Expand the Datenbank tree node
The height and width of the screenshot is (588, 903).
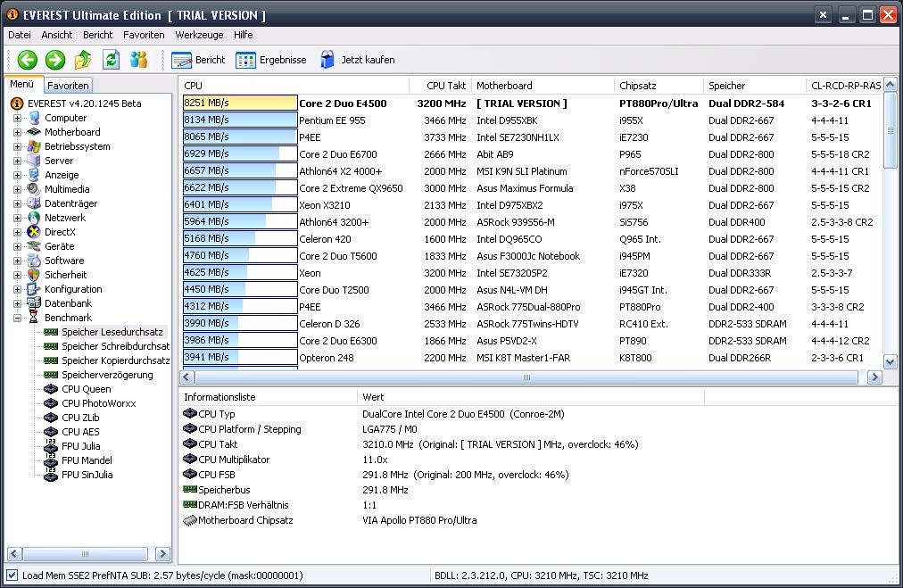point(17,303)
